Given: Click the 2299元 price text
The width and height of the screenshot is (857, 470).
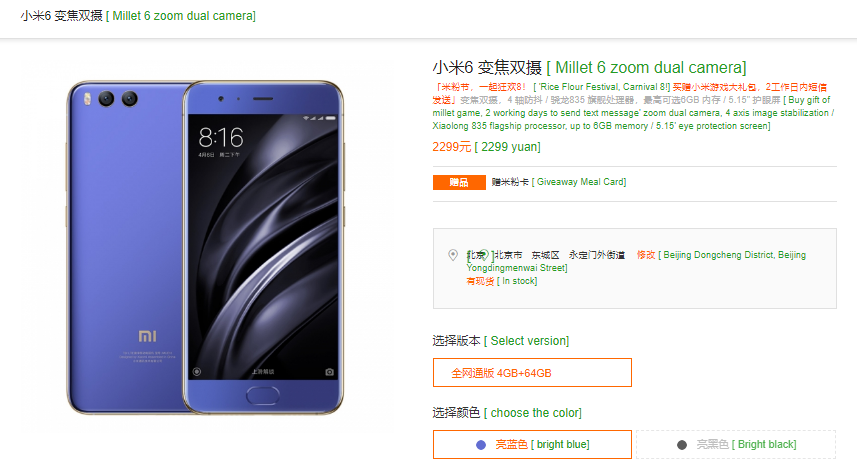Looking at the screenshot, I should 451,146.
